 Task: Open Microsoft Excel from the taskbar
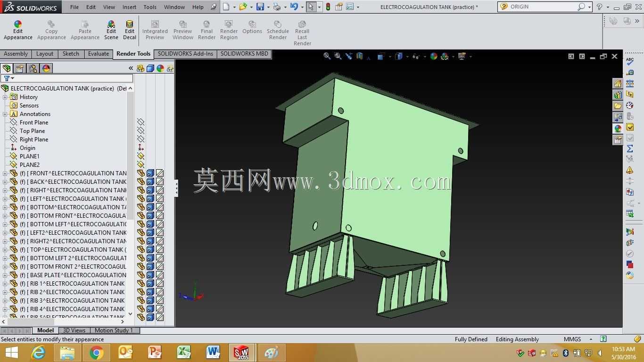184,352
